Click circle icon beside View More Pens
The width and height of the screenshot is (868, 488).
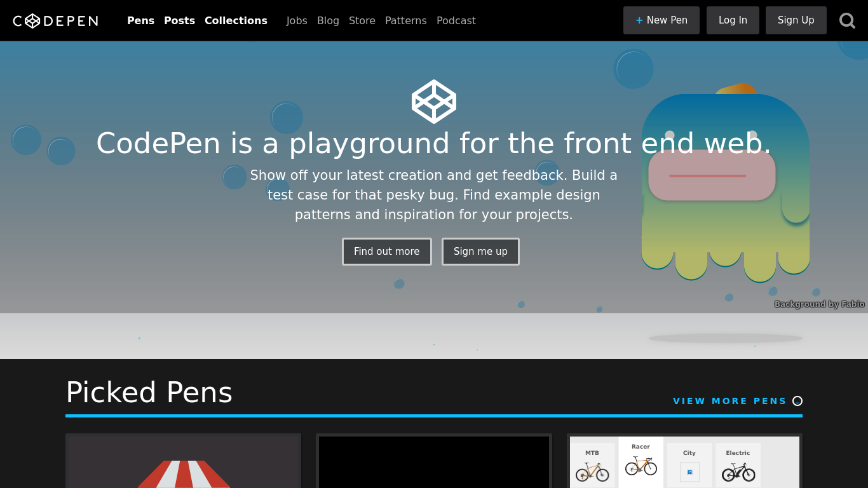(797, 401)
